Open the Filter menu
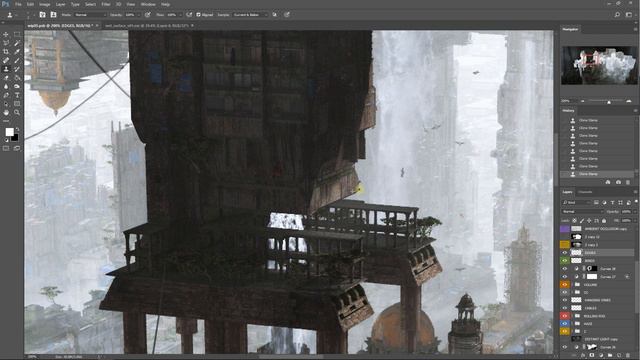 pos(106,4)
